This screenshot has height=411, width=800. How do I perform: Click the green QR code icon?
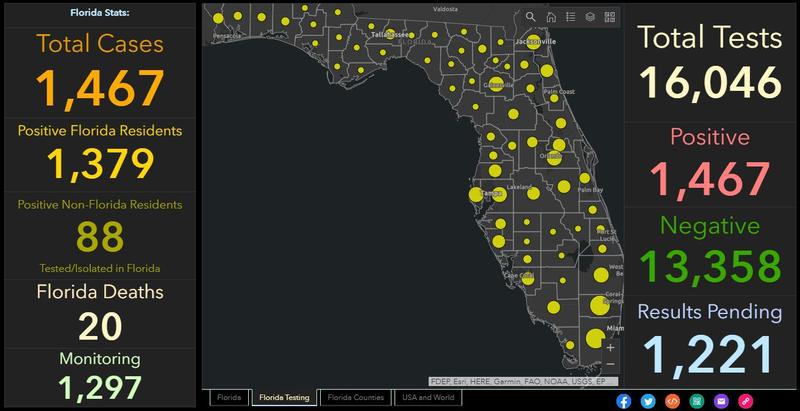697,400
